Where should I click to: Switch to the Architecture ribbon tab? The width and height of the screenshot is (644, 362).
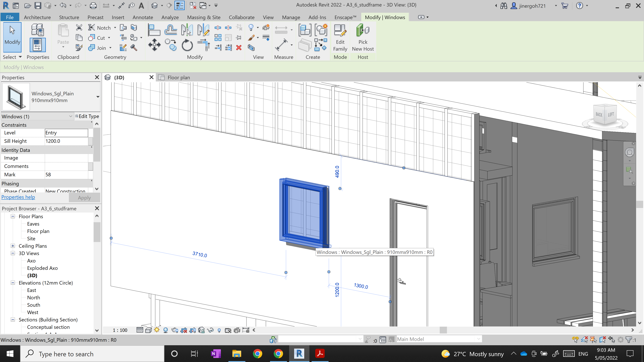coord(37,17)
